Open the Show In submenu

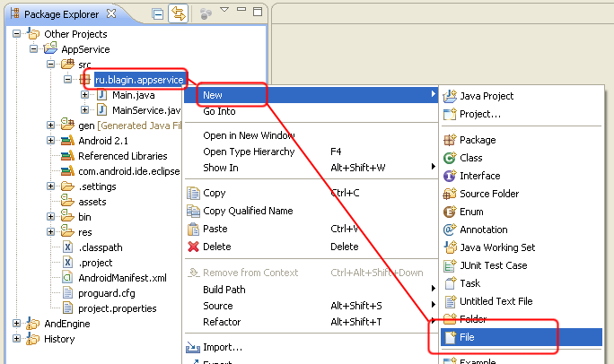point(311,168)
